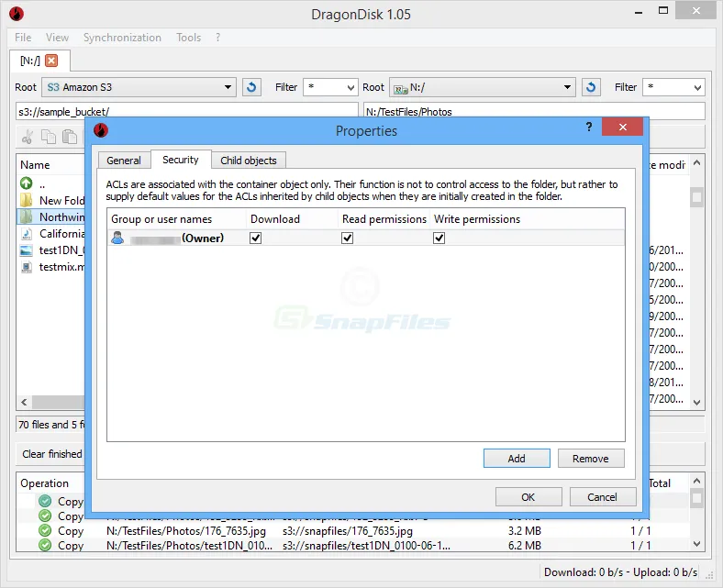Click the N:/TestFiles/Photos path field
The height and width of the screenshot is (588, 723).
[534, 112]
